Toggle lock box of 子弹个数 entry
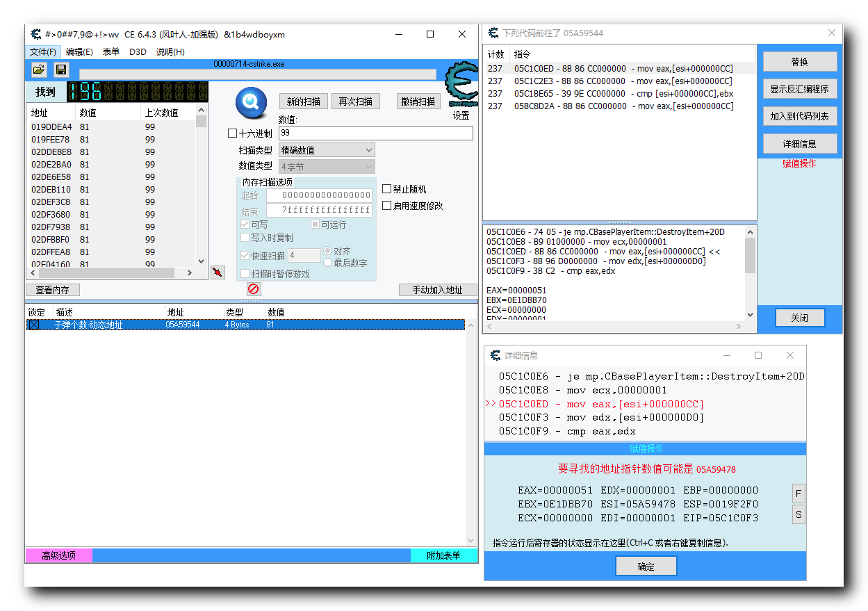Image resolution: width=868 pixels, height=611 pixels. (34, 325)
